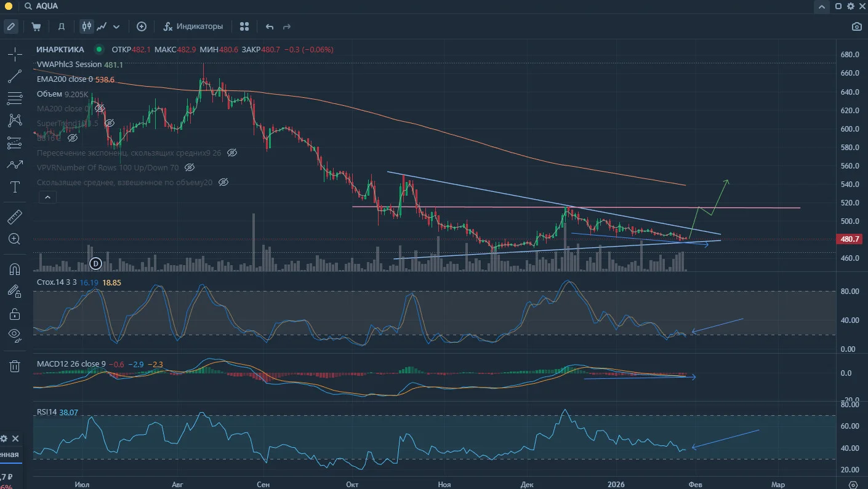868x489 pixels.
Task: Activate the zoom magnifier tool
Action: [x=15, y=239]
